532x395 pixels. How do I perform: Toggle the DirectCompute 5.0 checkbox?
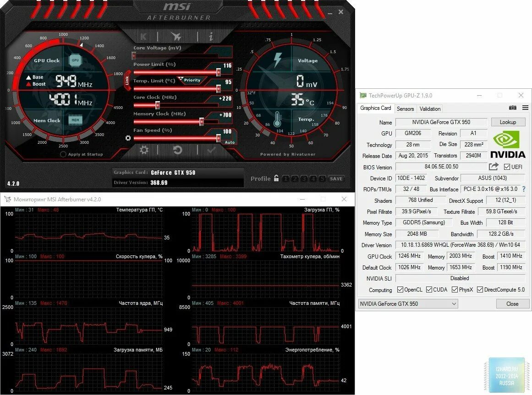click(480, 290)
